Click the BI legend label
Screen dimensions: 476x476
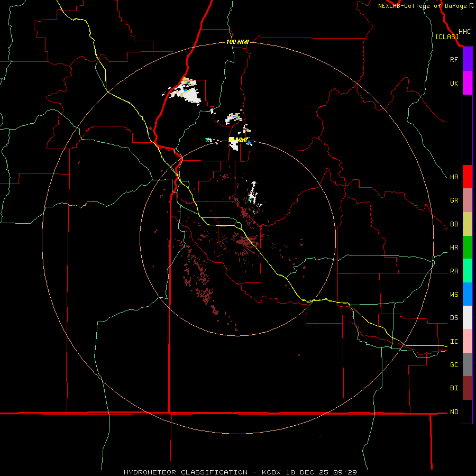[x=454, y=388]
